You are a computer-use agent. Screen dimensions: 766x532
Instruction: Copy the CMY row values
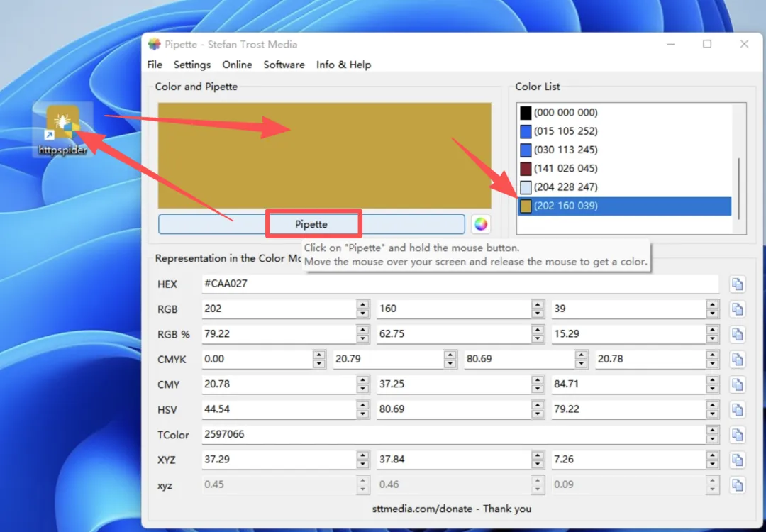click(738, 384)
